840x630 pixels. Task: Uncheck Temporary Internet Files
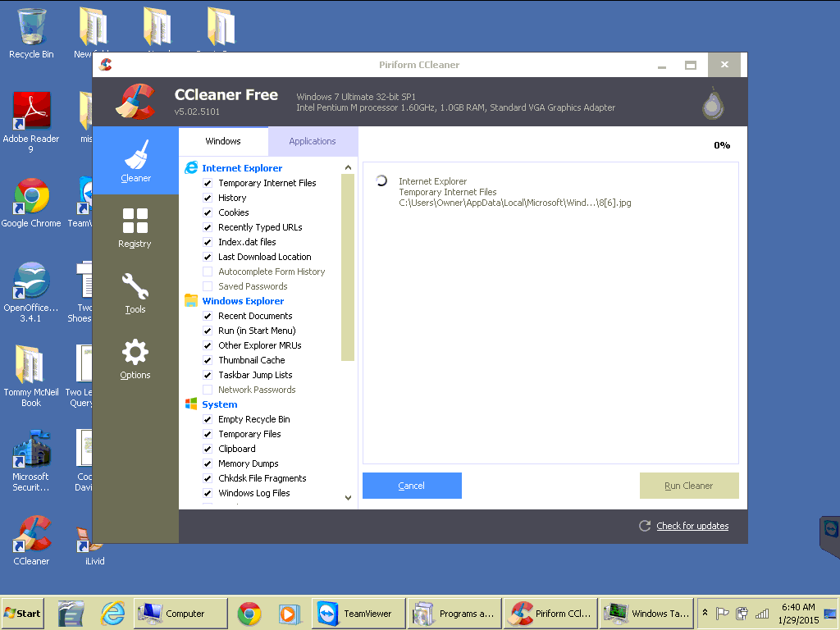pyautogui.click(x=208, y=183)
